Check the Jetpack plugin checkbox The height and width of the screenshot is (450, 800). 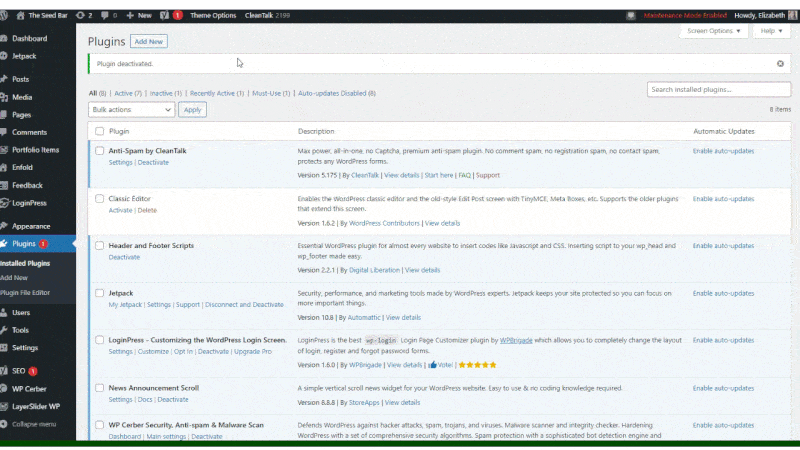[99, 293]
